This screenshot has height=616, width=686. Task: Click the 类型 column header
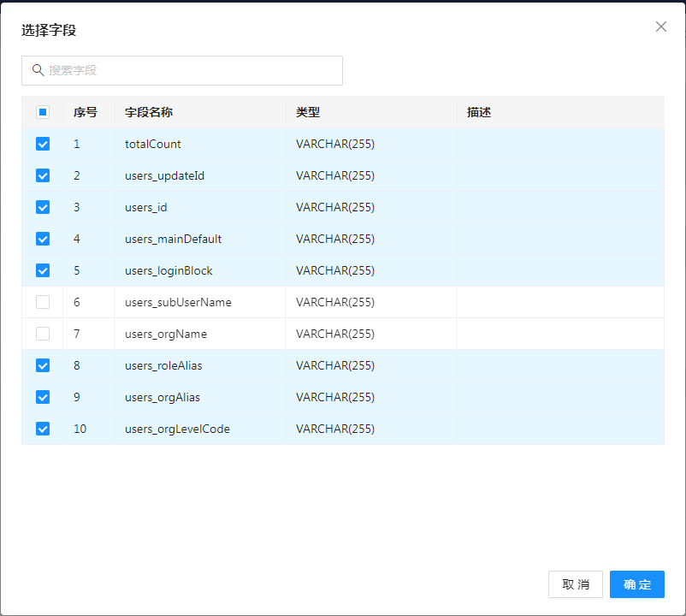tap(308, 112)
